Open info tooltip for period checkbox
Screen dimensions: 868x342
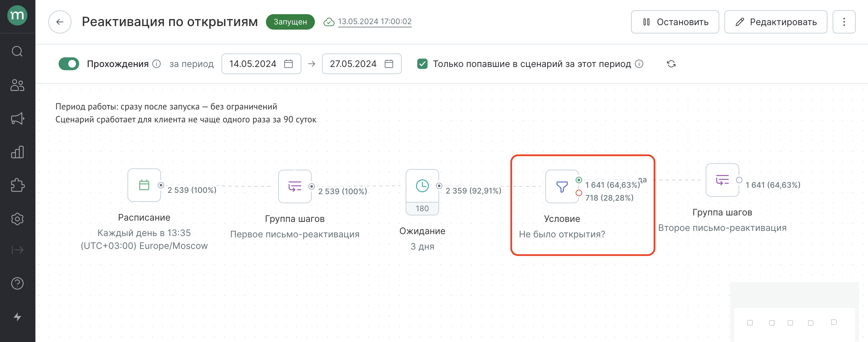(x=639, y=64)
